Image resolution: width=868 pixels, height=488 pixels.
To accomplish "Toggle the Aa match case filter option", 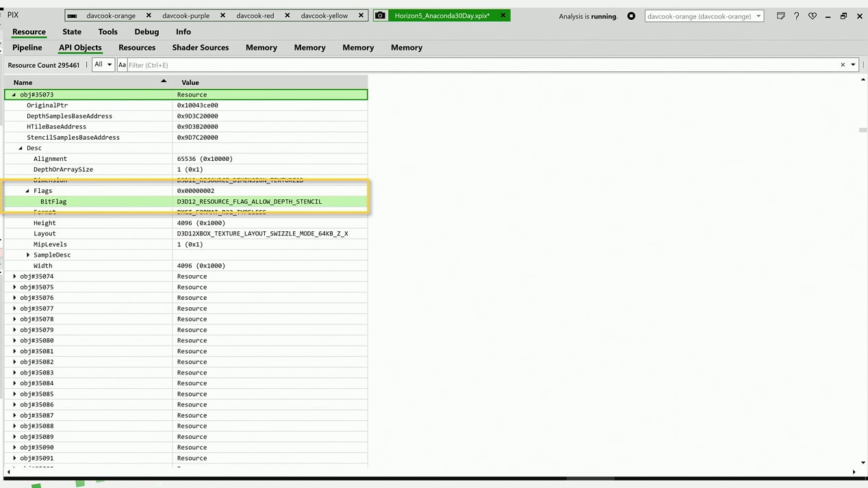I will click(122, 65).
